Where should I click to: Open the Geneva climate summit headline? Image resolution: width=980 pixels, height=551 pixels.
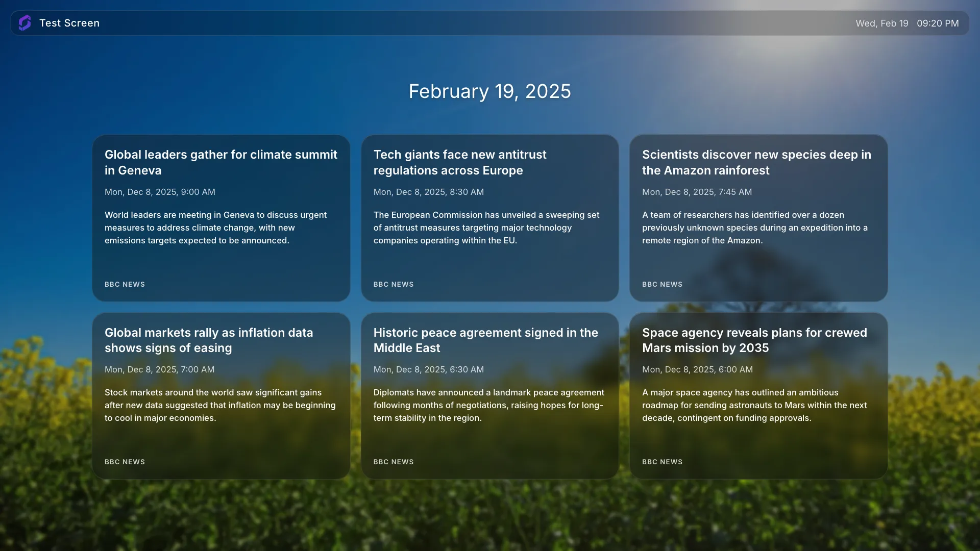[x=221, y=162]
